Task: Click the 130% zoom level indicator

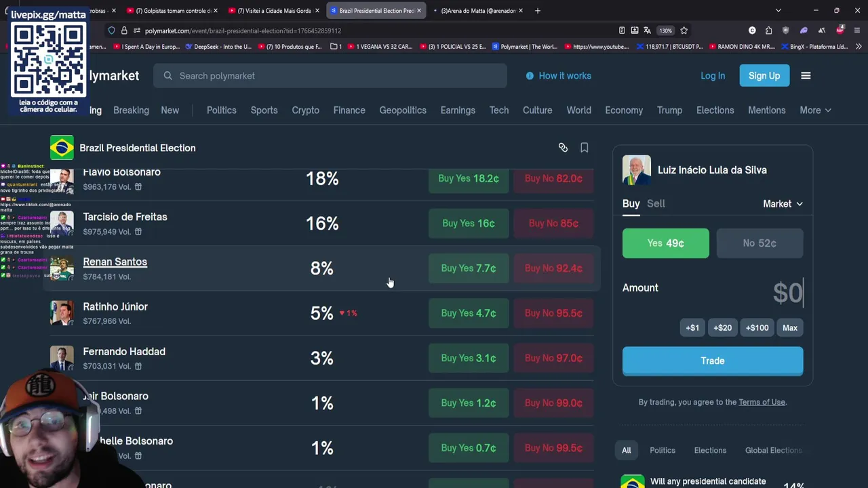Action: click(665, 30)
